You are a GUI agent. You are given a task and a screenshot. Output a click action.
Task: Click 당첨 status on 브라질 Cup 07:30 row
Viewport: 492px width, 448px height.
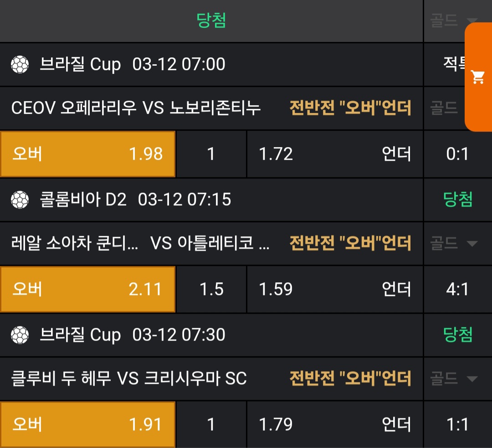point(458,335)
